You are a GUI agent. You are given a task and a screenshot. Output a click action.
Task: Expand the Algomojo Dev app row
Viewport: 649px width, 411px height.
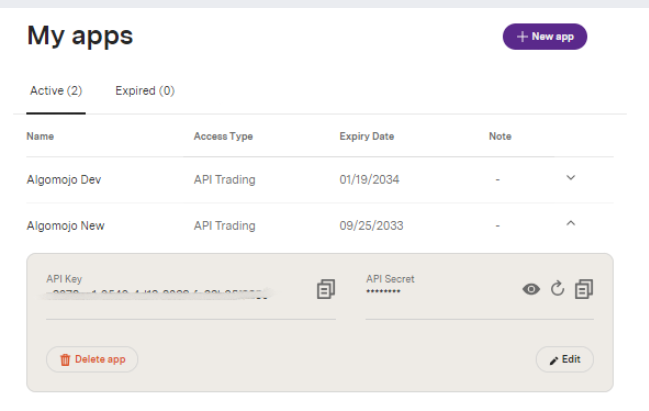(571, 178)
